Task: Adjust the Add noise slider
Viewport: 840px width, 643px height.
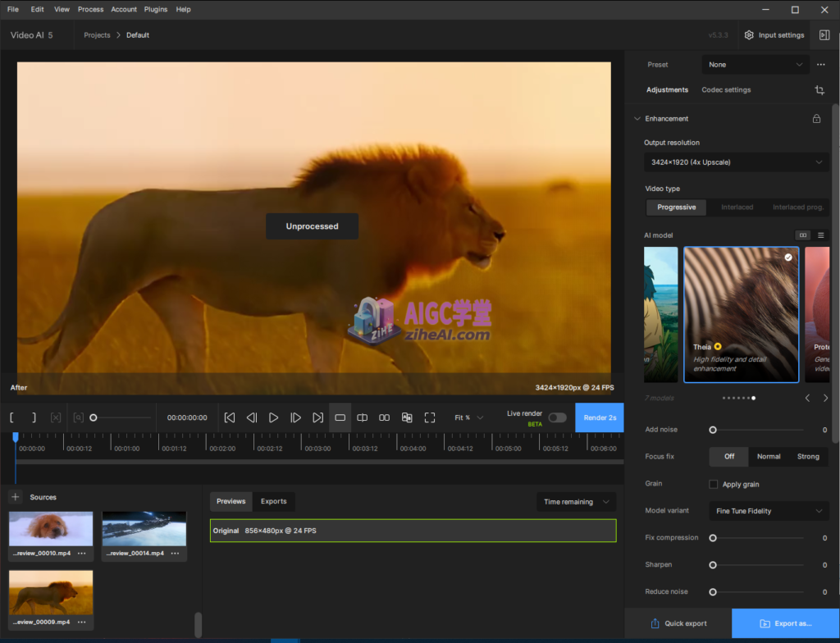Action: click(x=757, y=430)
